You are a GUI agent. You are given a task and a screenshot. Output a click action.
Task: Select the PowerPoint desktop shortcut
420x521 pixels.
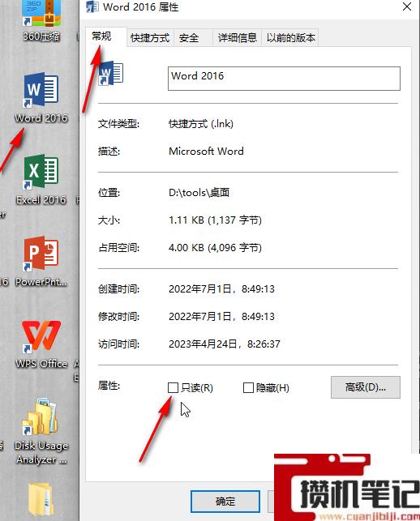click(41, 262)
